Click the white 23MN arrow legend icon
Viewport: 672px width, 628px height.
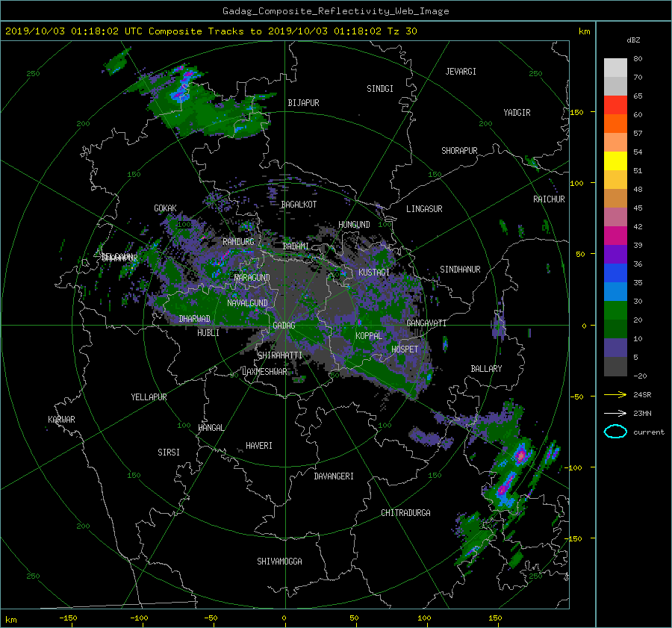pos(615,413)
